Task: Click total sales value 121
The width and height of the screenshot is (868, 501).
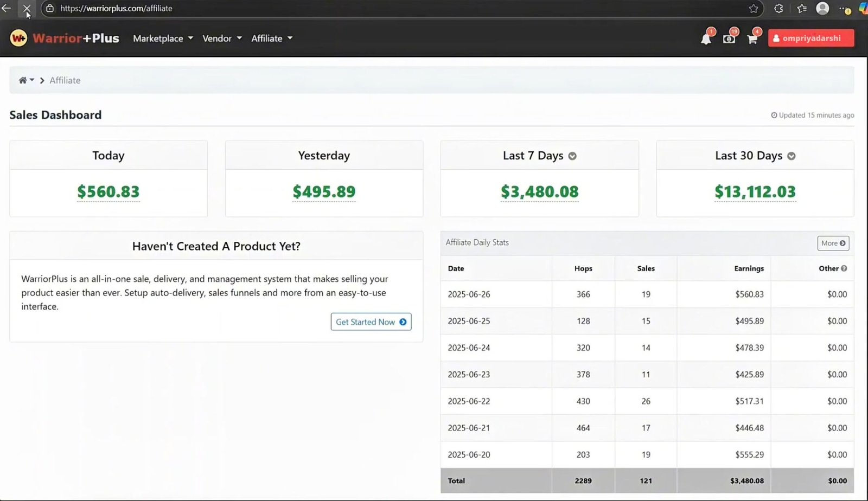Action: pos(646,480)
